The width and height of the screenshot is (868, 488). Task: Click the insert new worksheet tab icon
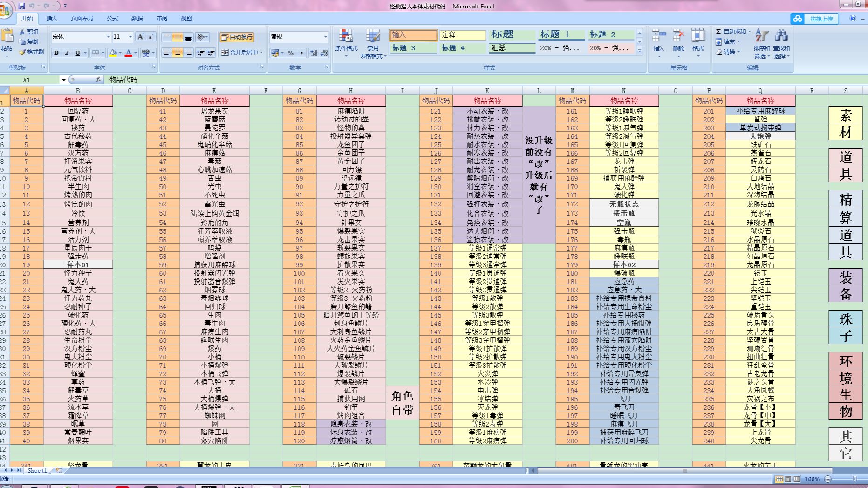click(x=59, y=470)
